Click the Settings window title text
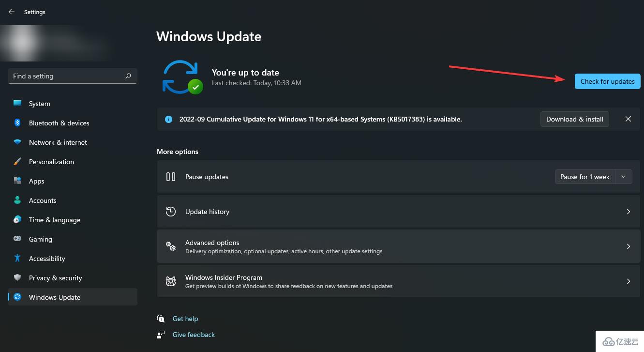The image size is (644, 352). point(35,12)
